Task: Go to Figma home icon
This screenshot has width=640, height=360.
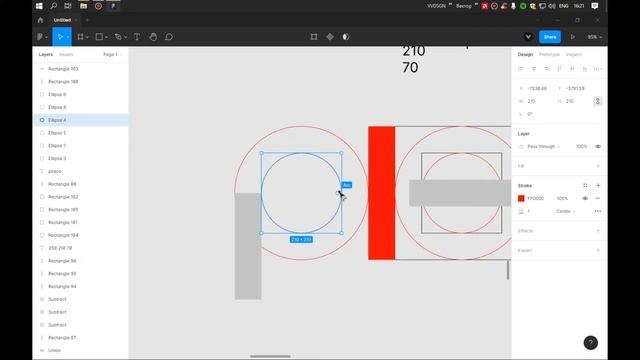Action: [x=40, y=20]
